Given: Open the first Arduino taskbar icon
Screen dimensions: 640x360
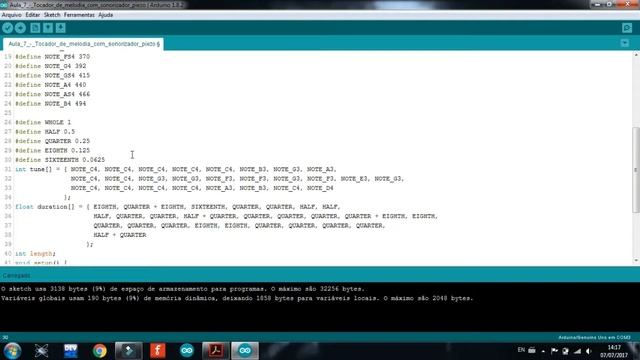Looking at the screenshot, I should [187, 351].
